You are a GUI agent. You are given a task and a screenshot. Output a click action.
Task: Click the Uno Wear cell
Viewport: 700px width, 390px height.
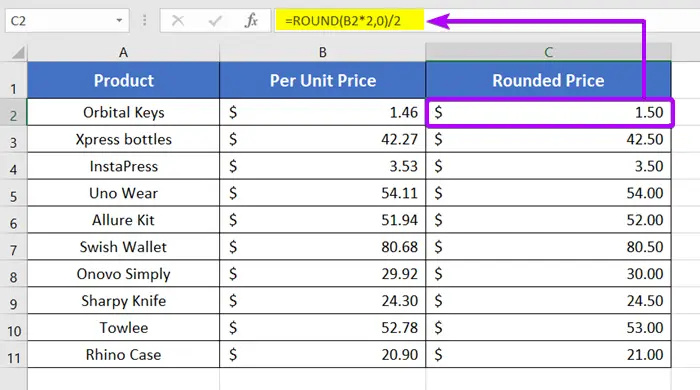pyautogui.click(x=123, y=193)
